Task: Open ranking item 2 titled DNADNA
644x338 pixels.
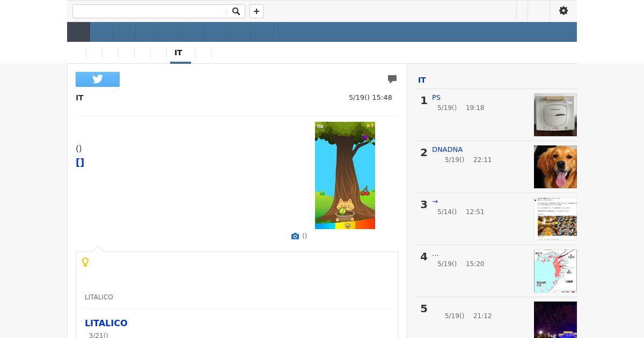Action: pyautogui.click(x=447, y=150)
